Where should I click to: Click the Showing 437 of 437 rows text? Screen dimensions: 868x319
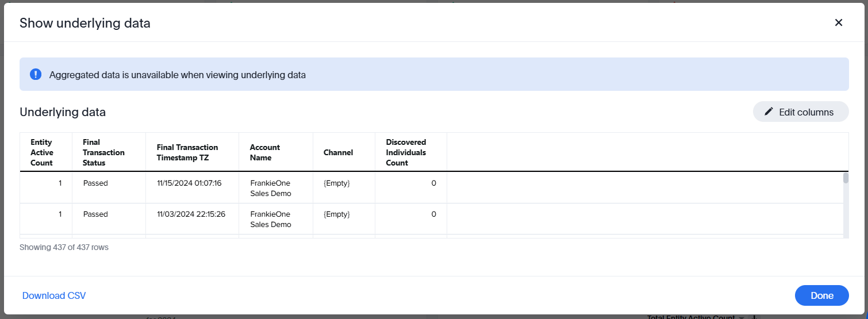point(64,247)
